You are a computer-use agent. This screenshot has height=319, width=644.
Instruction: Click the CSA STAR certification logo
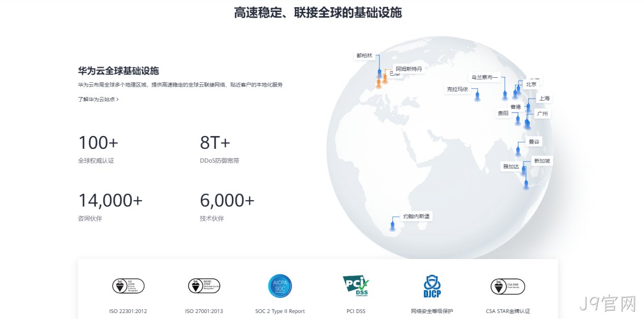click(x=508, y=286)
